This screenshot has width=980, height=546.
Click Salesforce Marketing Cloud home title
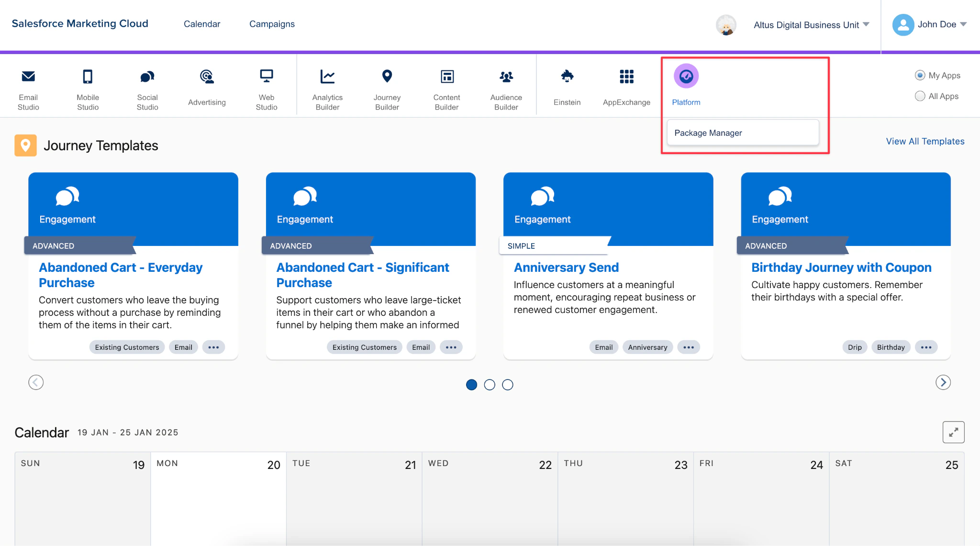tap(80, 23)
